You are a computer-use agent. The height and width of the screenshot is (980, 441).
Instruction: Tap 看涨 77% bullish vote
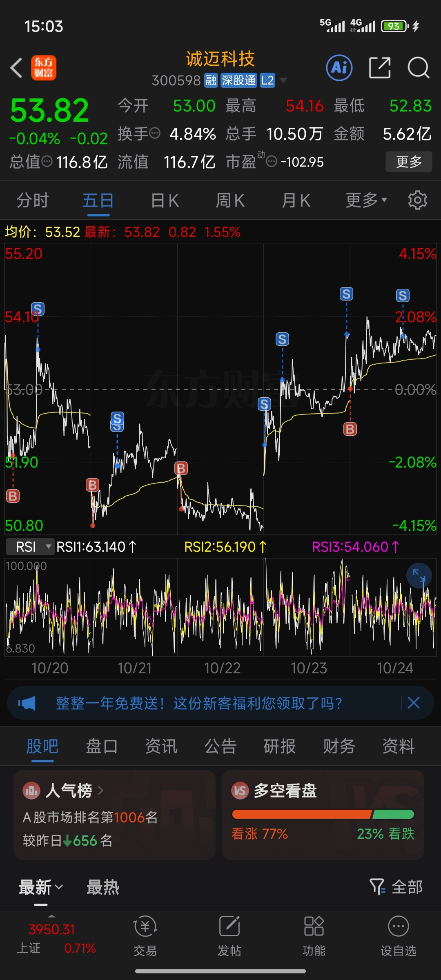260,834
